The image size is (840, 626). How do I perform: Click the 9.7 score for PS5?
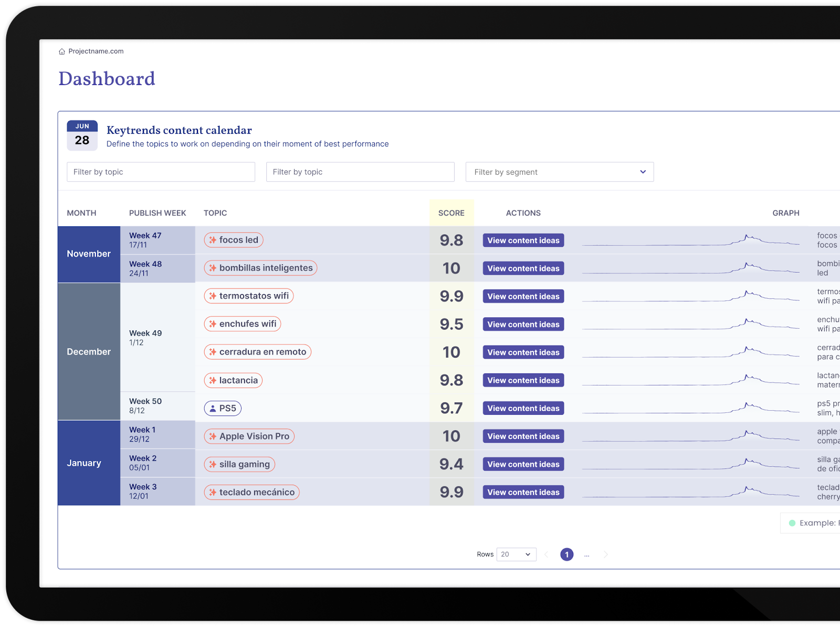coord(451,408)
